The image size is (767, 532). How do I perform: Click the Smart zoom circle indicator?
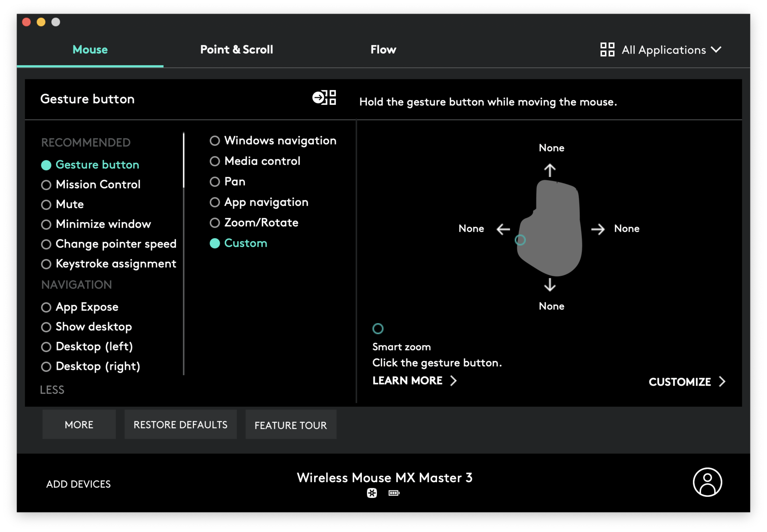click(378, 328)
